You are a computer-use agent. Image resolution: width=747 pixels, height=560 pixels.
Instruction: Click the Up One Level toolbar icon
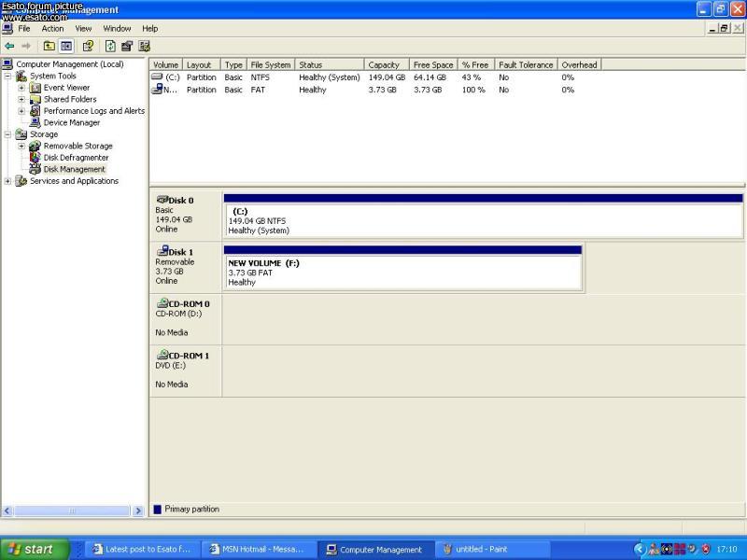click(x=49, y=46)
